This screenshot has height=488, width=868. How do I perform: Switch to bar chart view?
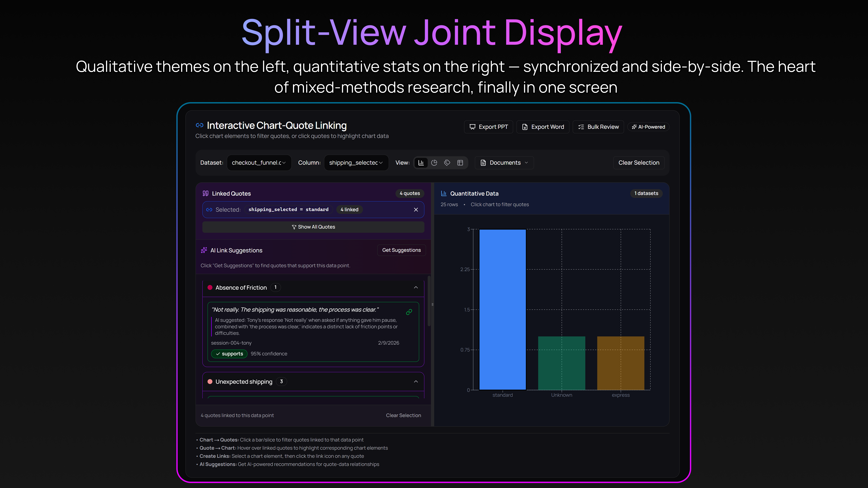click(421, 163)
